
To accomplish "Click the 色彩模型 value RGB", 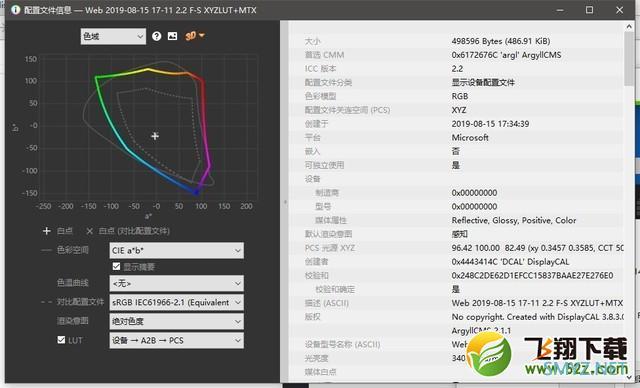I will tap(460, 96).
